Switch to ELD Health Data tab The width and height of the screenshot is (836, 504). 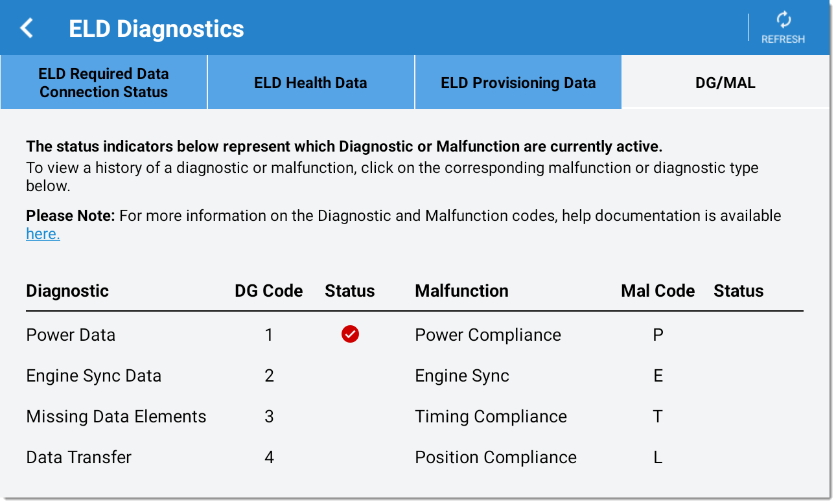click(310, 82)
